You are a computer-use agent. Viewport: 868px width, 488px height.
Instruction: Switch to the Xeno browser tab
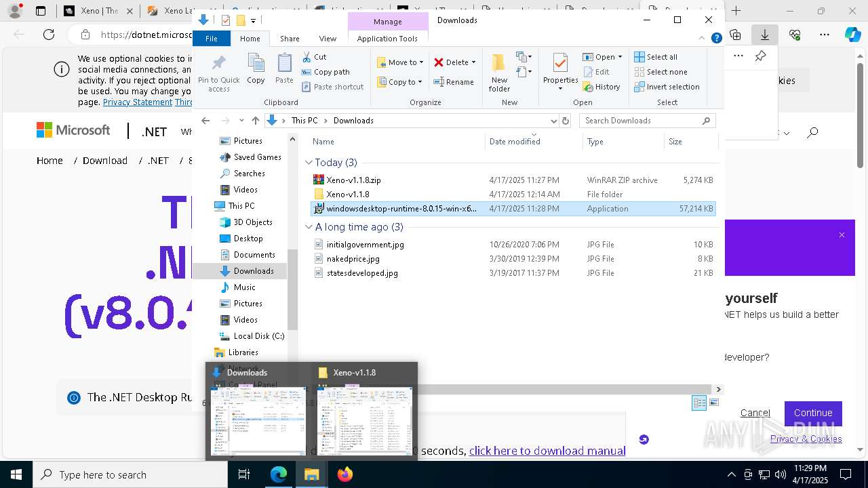click(99, 11)
